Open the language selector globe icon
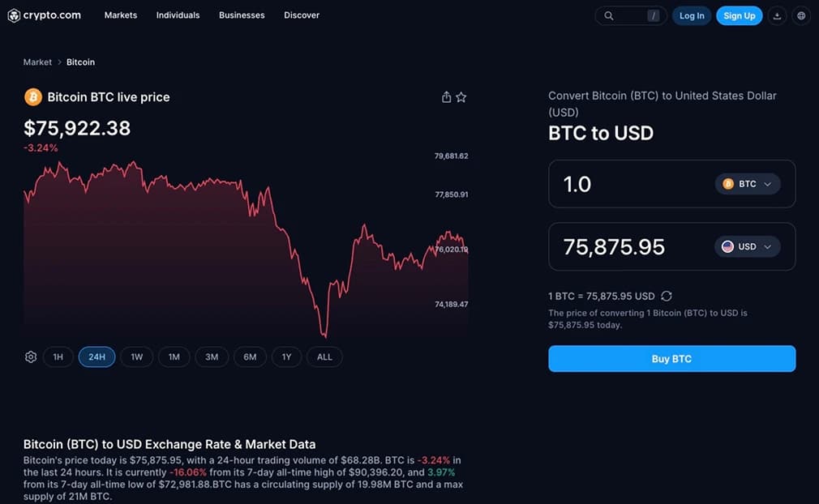Screen dimensions: 819x504 (x=800, y=15)
